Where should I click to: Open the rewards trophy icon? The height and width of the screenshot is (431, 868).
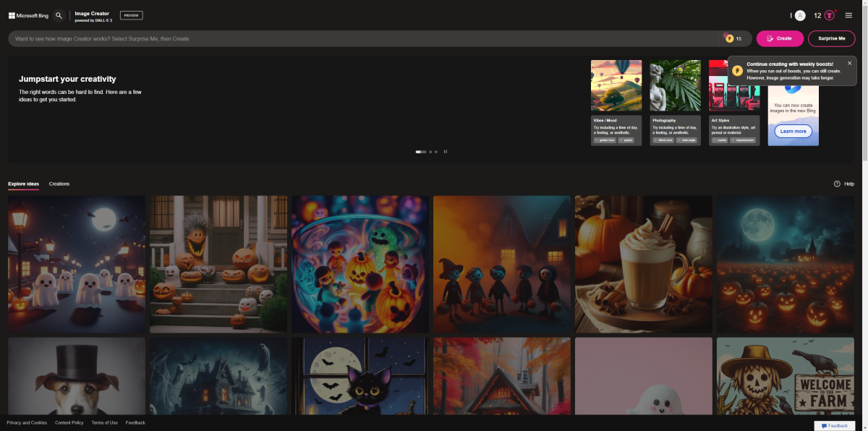pos(830,14)
